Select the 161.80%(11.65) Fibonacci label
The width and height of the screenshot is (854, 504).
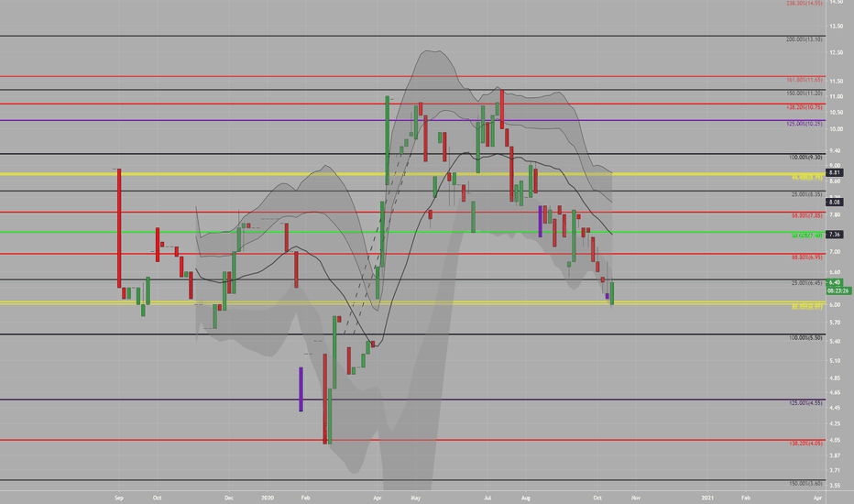click(x=804, y=80)
